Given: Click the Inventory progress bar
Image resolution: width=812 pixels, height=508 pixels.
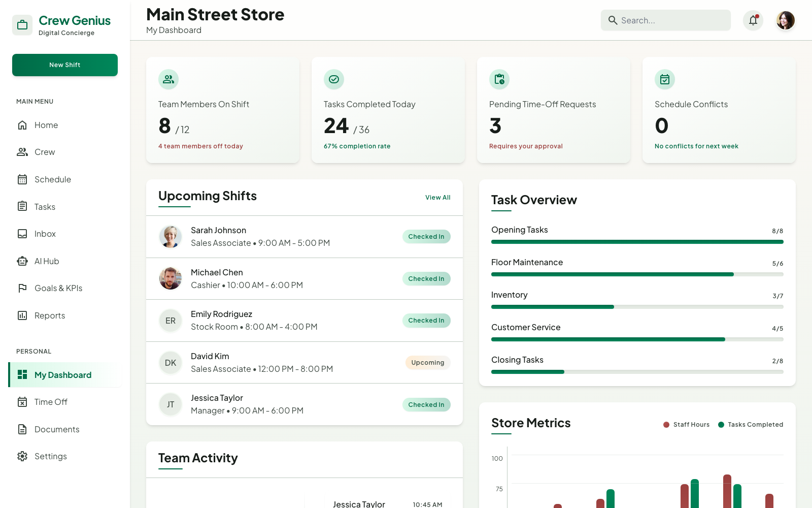Looking at the screenshot, I should pos(637,307).
